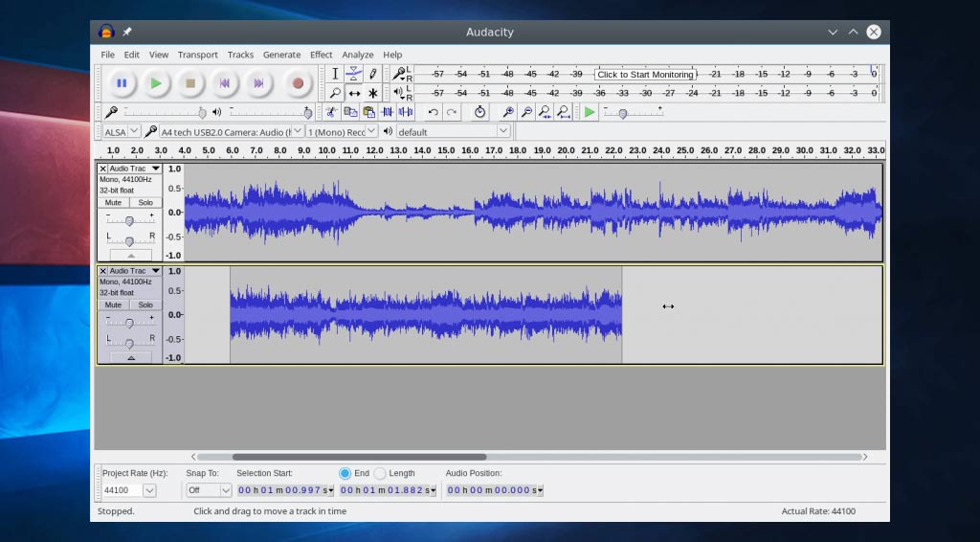Click the Stop transport button
Viewport: 980px width, 542px height.
pos(190,83)
